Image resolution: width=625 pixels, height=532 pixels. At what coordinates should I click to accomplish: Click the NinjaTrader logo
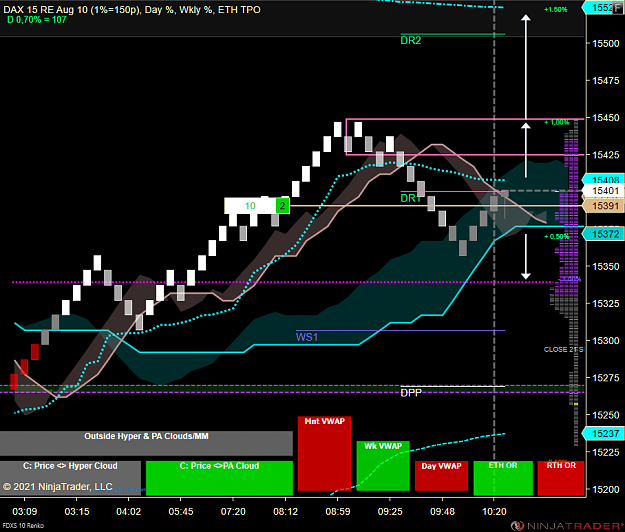click(568, 526)
